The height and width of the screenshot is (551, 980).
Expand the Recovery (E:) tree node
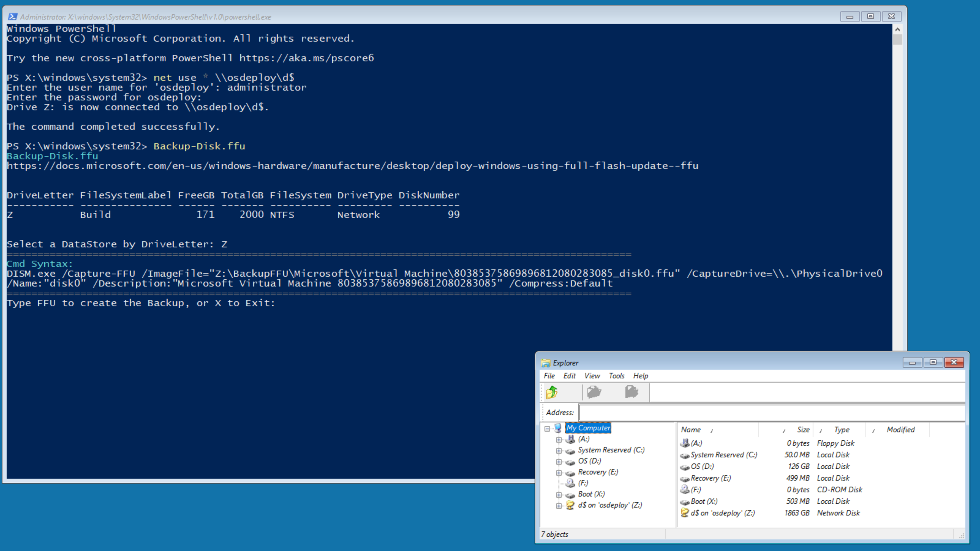pyautogui.click(x=559, y=473)
